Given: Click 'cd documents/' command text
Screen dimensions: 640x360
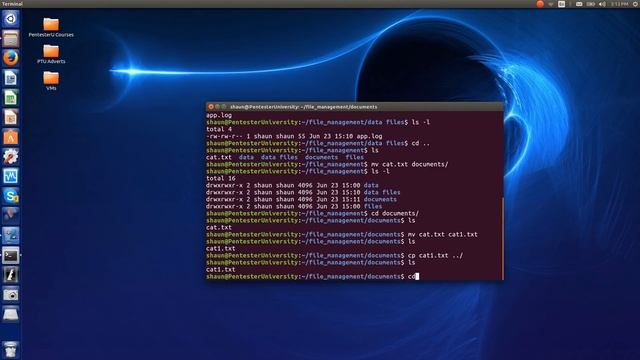Looking at the screenshot, I should [395, 213].
